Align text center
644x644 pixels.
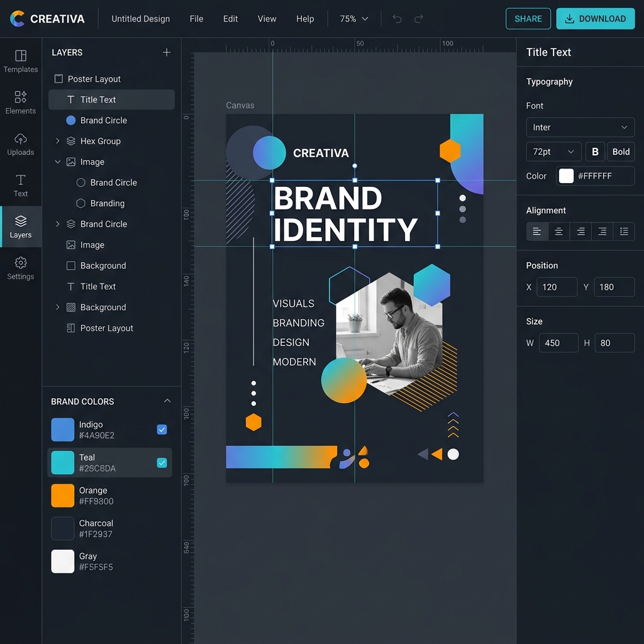558,231
